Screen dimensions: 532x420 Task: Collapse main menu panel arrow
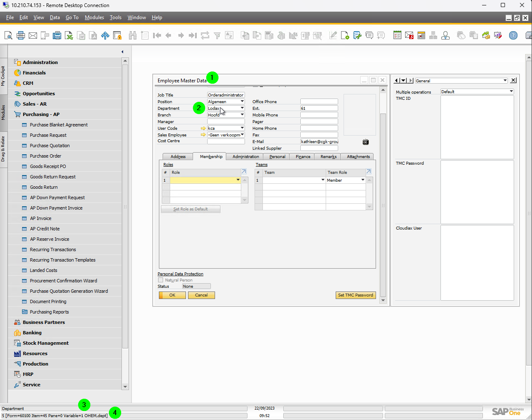coord(122,52)
